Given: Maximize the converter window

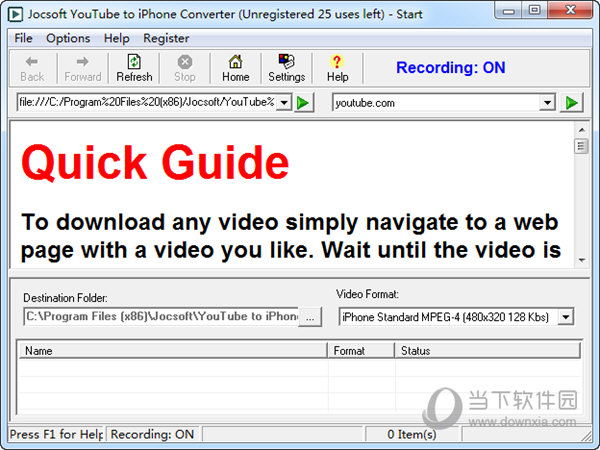Looking at the screenshot, I should (535, 10).
